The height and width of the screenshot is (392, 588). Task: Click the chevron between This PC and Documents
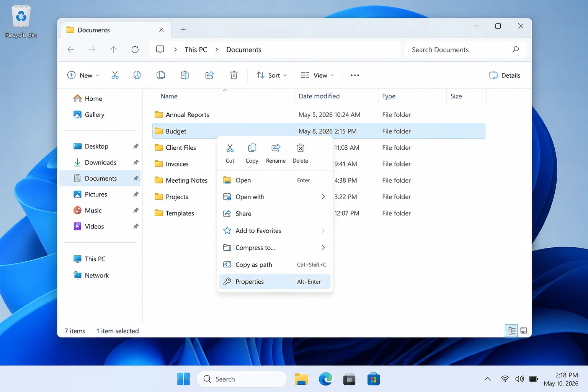pyautogui.click(x=217, y=49)
